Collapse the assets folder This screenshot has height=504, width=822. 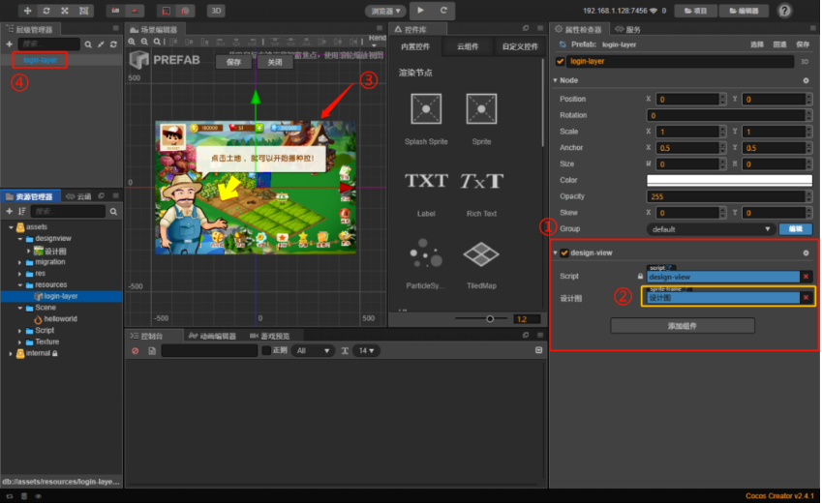[11, 227]
